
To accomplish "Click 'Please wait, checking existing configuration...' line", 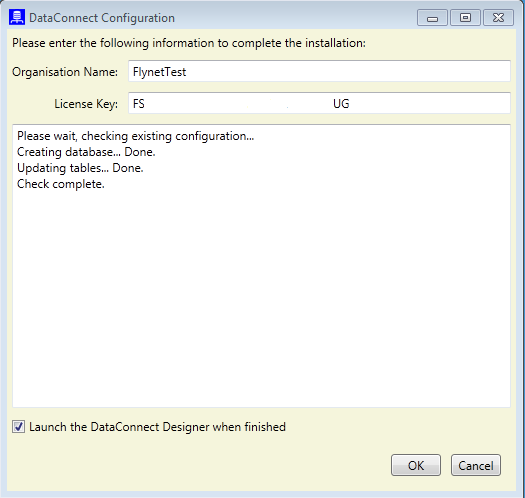I will 136,136.
